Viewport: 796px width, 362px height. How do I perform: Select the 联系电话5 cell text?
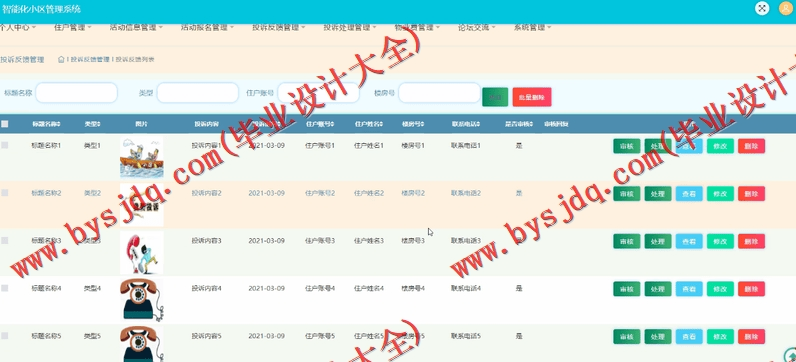tap(466, 336)
